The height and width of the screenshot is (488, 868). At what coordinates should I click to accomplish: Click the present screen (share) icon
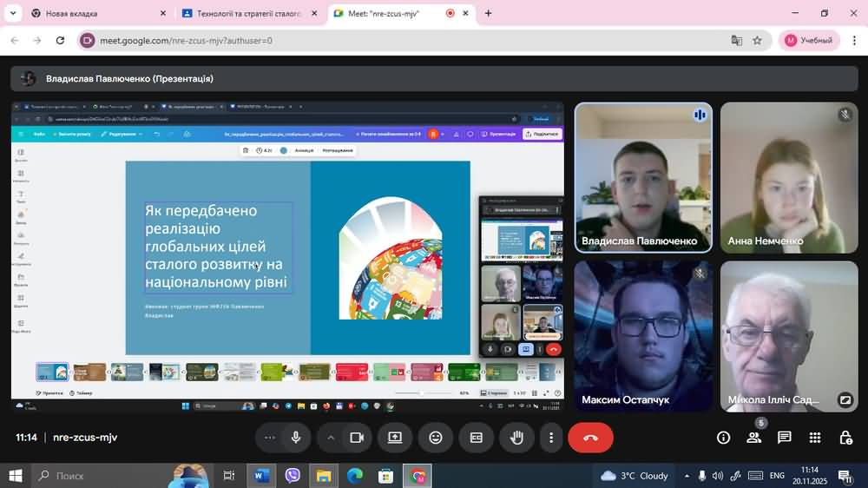click(x=395, y=438)
